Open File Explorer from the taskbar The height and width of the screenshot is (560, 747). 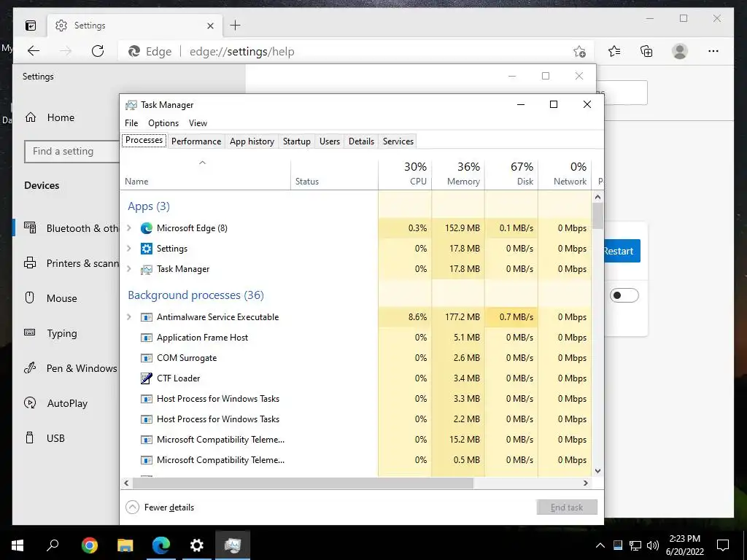tap(125, 545)
